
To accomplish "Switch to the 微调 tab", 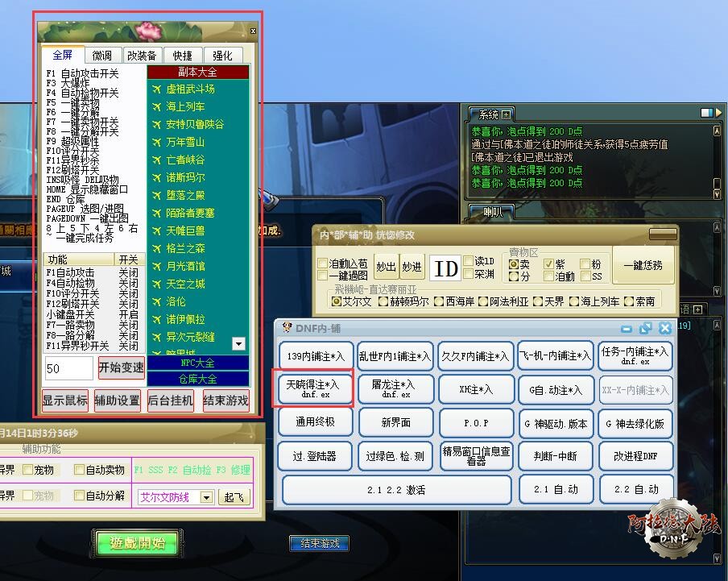I will tap(102, 56).
